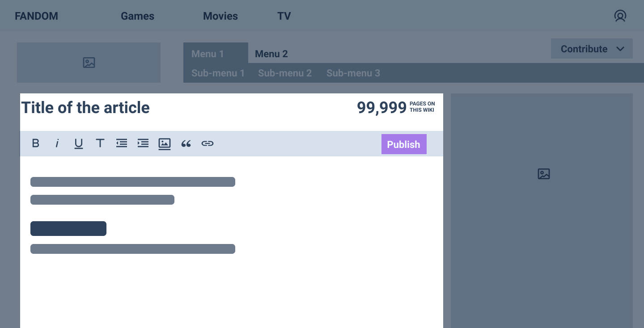This screenshot has height=328, width=644.
Task: Increase indent of the paragraph
Action: (143, 143)
